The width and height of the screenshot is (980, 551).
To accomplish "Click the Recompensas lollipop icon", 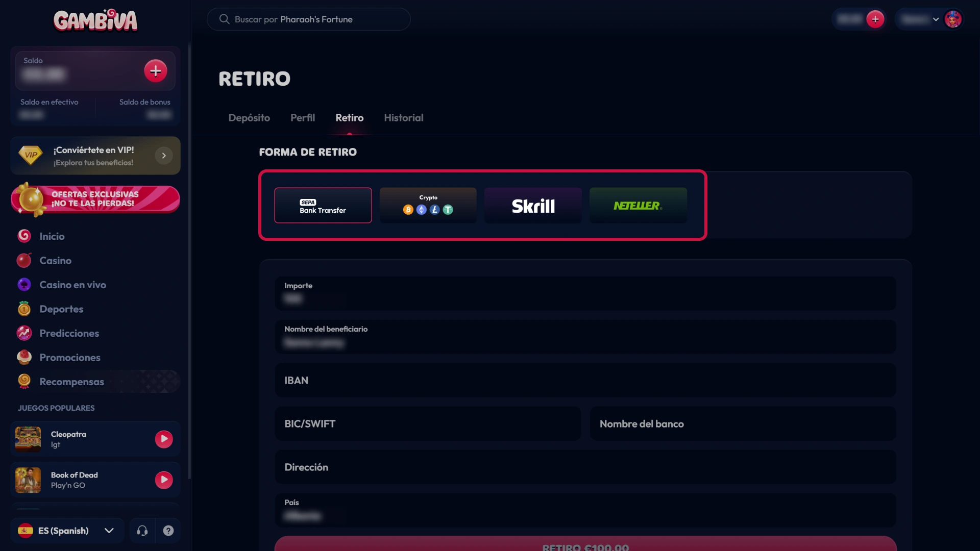I will 24,382.
